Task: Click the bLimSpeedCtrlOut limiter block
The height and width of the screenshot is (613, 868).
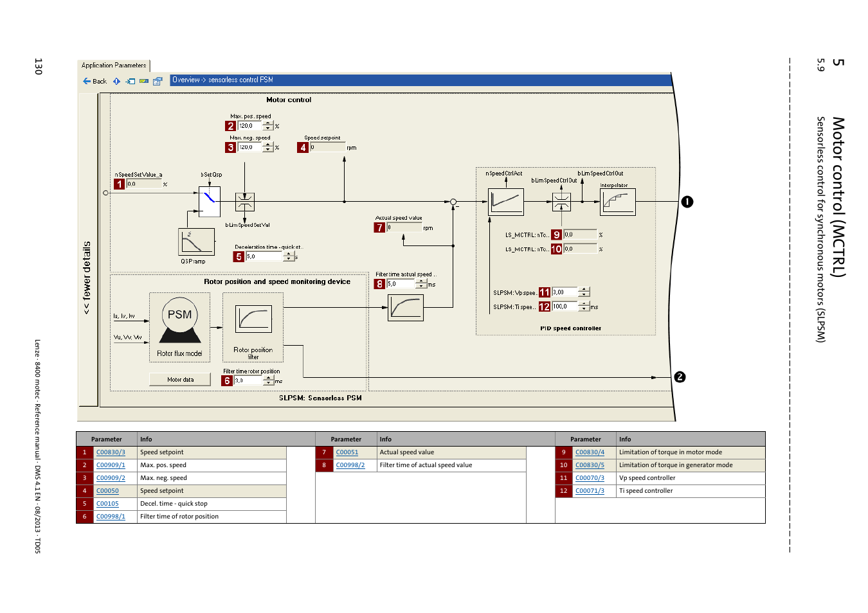Action: pyautogui.click(x=562, y=202)
